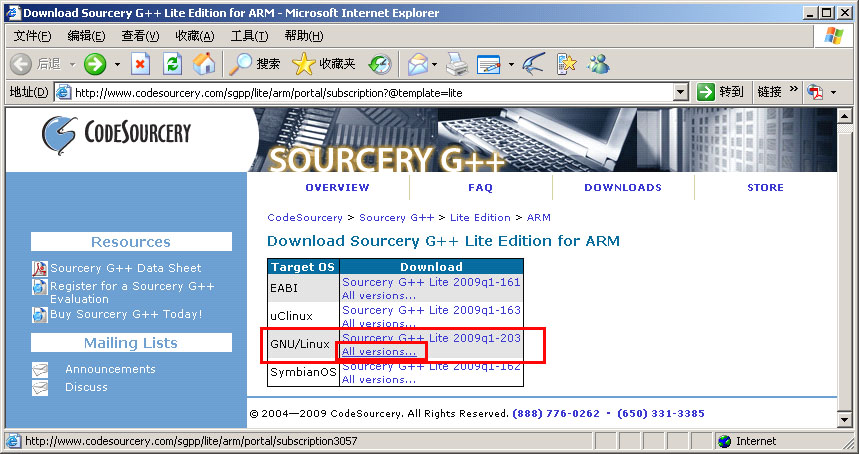Viewport: 859px width, 454px height.
Task: Open the 工具(T) menu
Action: coord(249,36)
